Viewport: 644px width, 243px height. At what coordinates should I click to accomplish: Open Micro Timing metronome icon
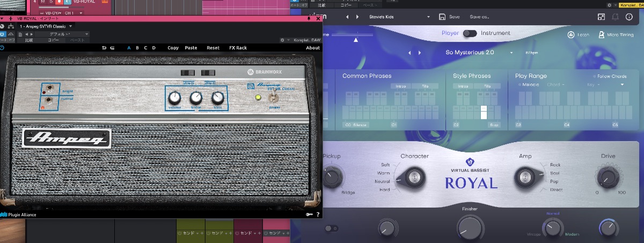[602, 34]
